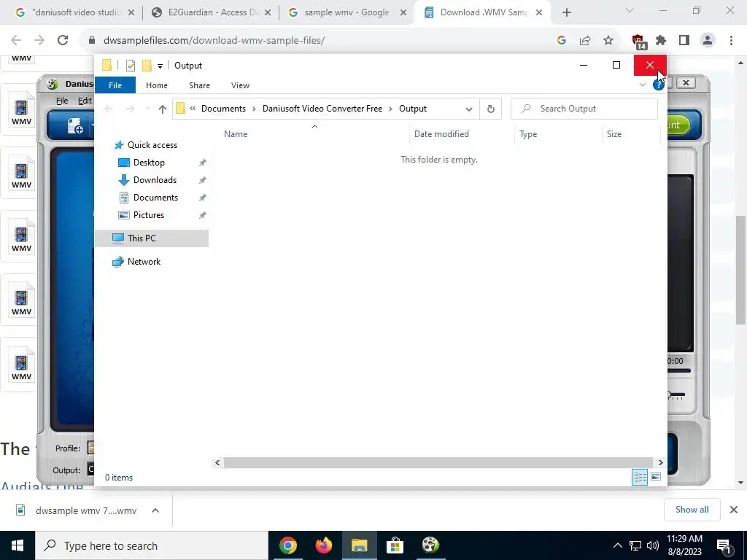Bookmark this page with star icon
Image resolution: width=747 pixels, height=560 pixels.
(608, 41)
